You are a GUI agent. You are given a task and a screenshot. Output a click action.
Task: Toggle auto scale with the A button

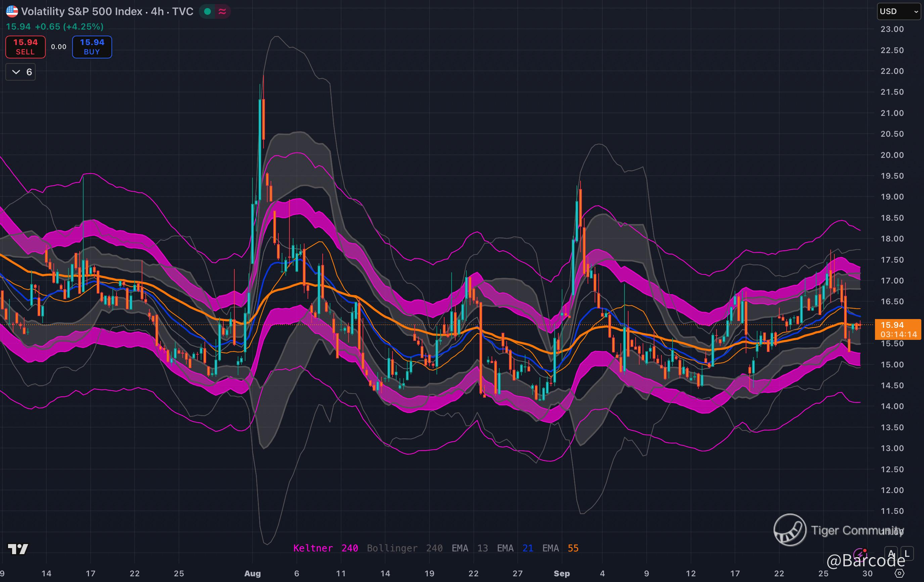(891, 553)
